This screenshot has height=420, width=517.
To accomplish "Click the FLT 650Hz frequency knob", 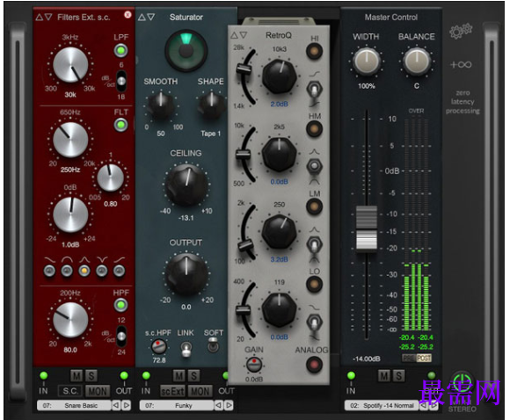I will coord(70,140).
